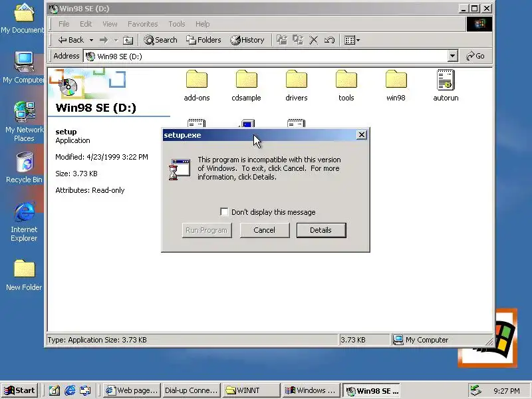This screenshot has width=532, height=399.
Task: Click Attributes: Read-only text
Action: pos(90,190)
